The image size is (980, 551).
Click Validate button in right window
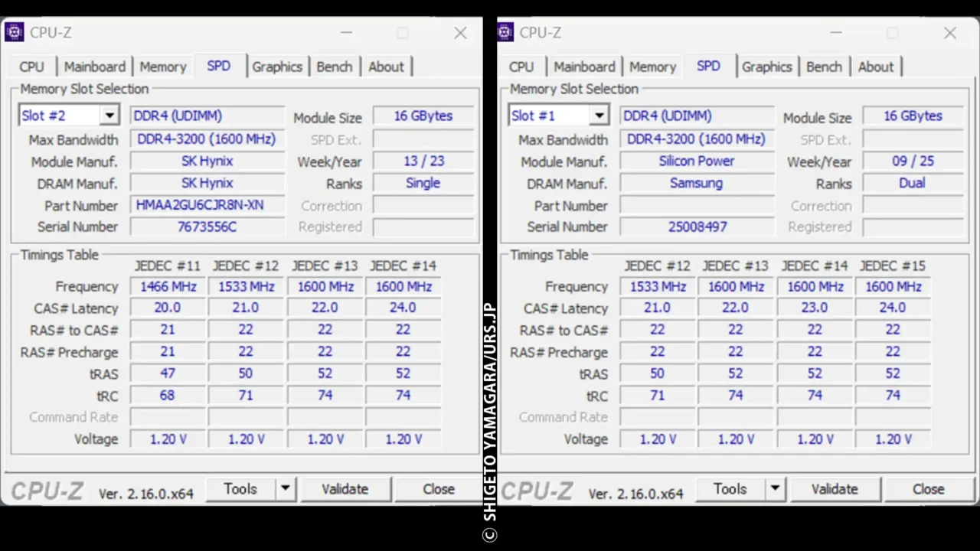point(835,489)
